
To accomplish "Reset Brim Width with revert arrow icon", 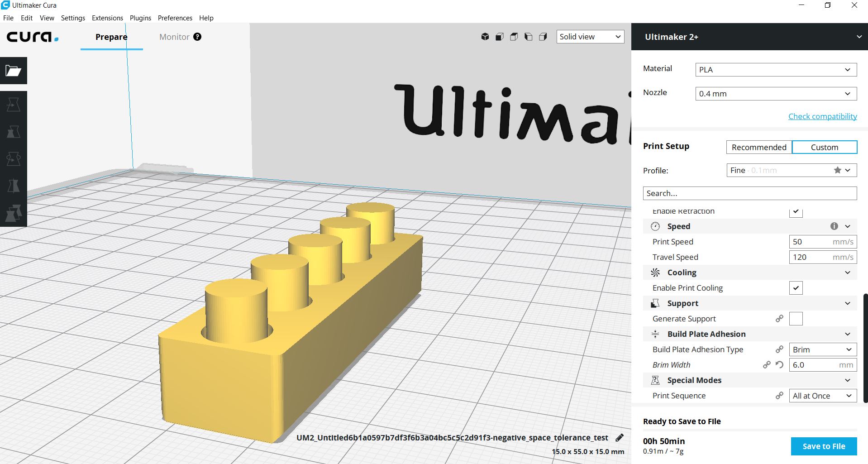I will tap(779, 365).
